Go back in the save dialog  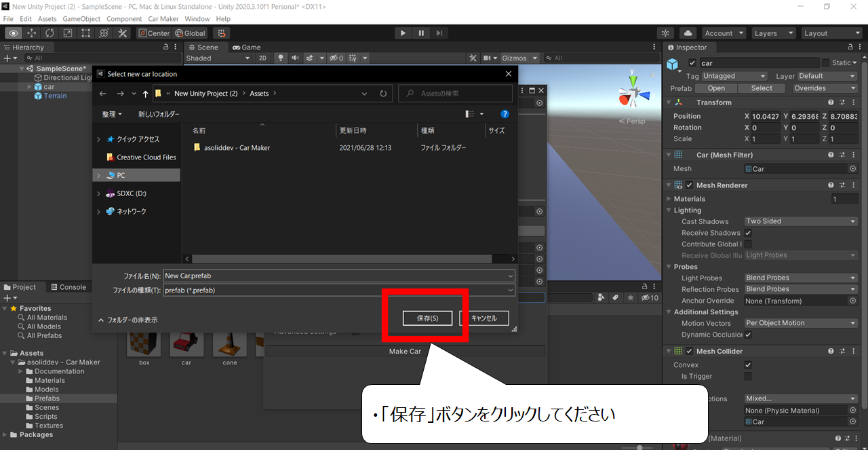coord(103,94)
